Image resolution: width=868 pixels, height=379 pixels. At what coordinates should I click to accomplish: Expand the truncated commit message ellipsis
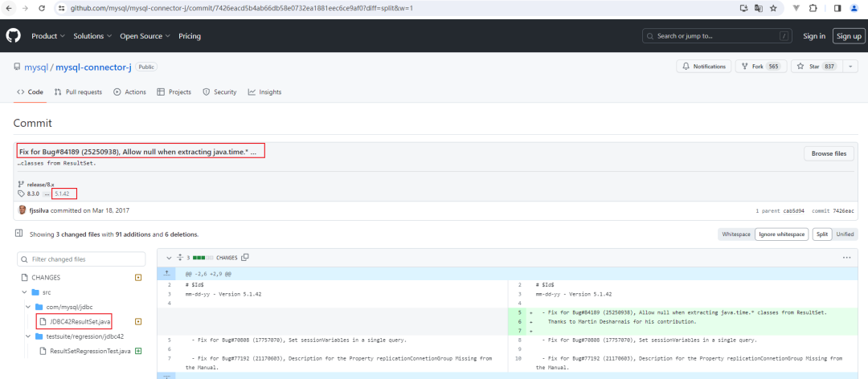tap(253, 152)
